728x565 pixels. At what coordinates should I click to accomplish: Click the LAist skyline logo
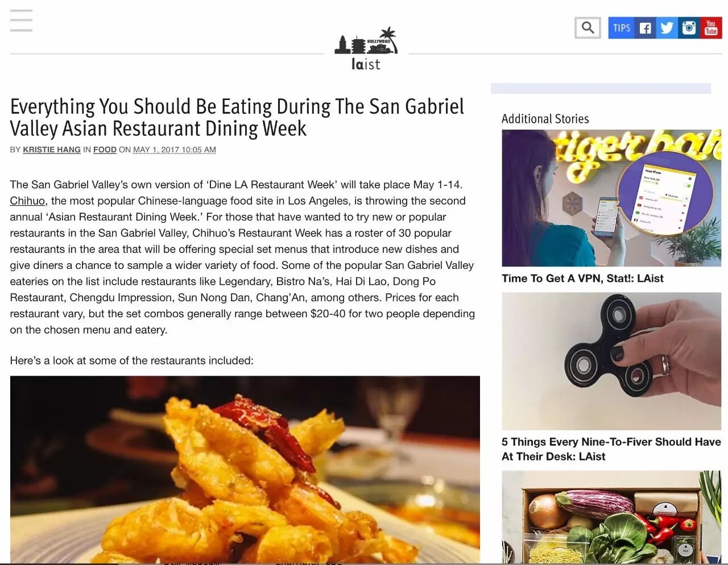click(366, 49)
